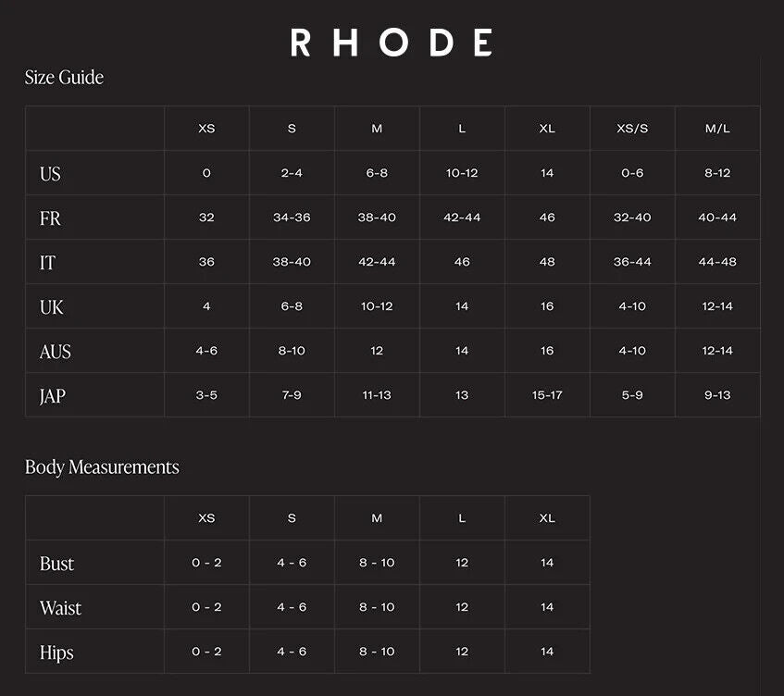Click the Waist row label
The height and width of the screenshot is (696, 784).
pos(60,608)
